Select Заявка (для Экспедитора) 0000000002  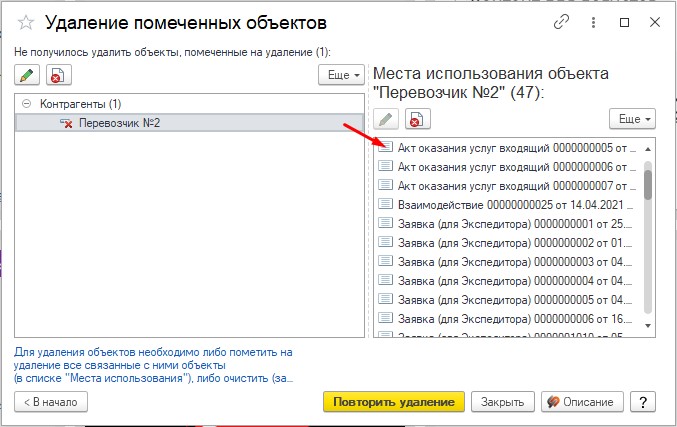point(508,243)
